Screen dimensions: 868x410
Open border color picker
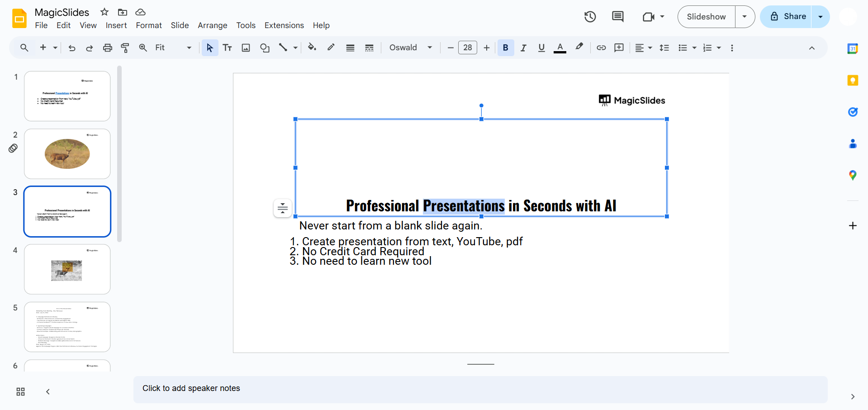(x=331, y=48)
